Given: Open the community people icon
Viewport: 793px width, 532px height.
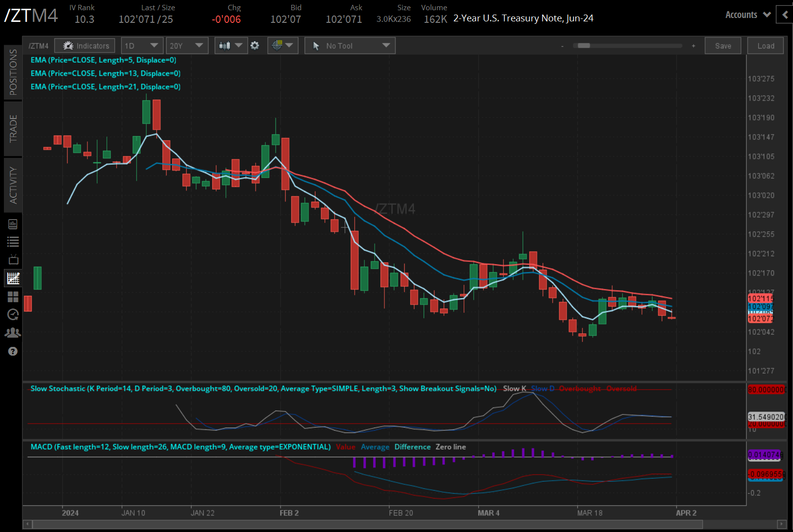Looking at the screenshot, I should coord(13,333).
